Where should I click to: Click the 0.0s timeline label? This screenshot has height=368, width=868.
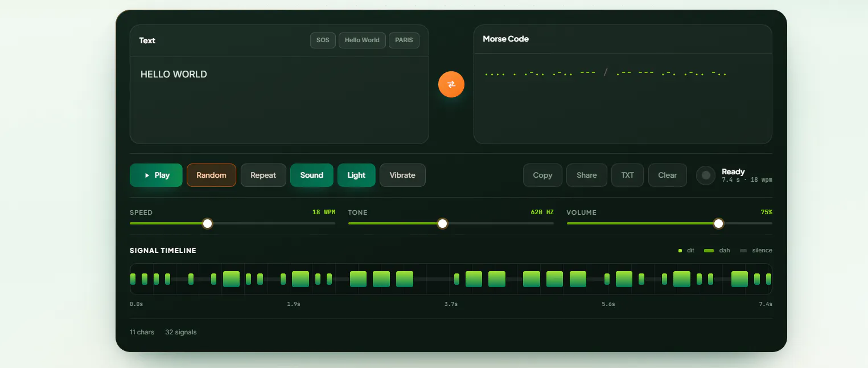[x=137, y=304]
